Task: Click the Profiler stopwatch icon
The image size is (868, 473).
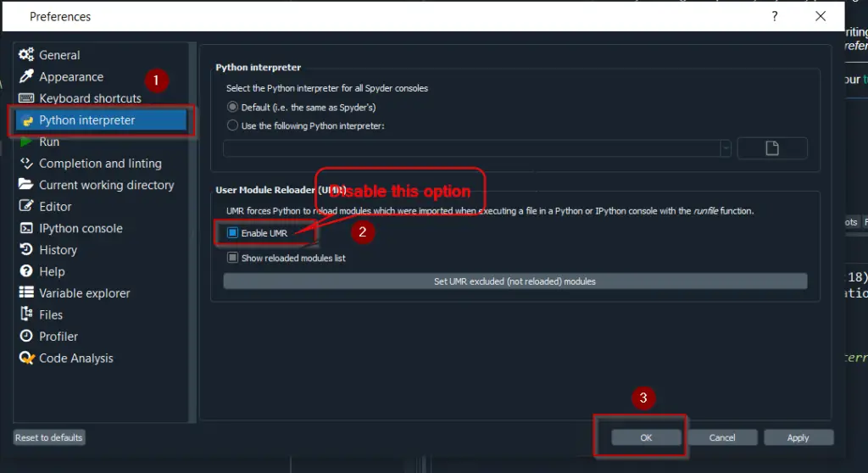Action: point(26,336)
